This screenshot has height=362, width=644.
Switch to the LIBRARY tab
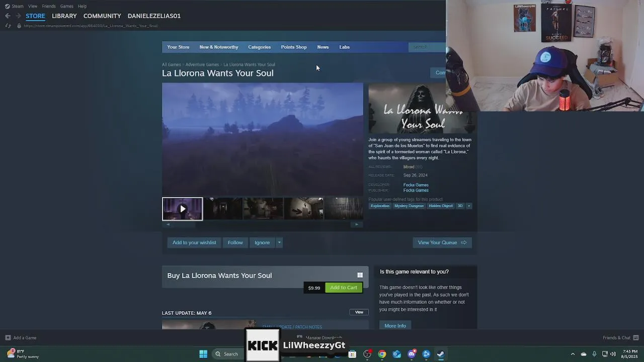[x=64, y=16]
